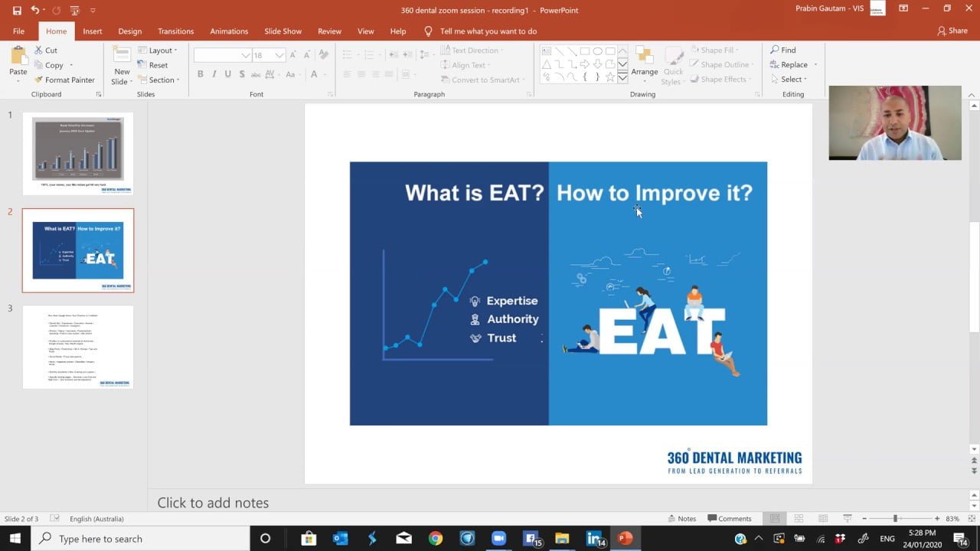Click the Cut scissors icon
Image resolution: width=980 pixels, height=551 pixels.
point(39,51)
